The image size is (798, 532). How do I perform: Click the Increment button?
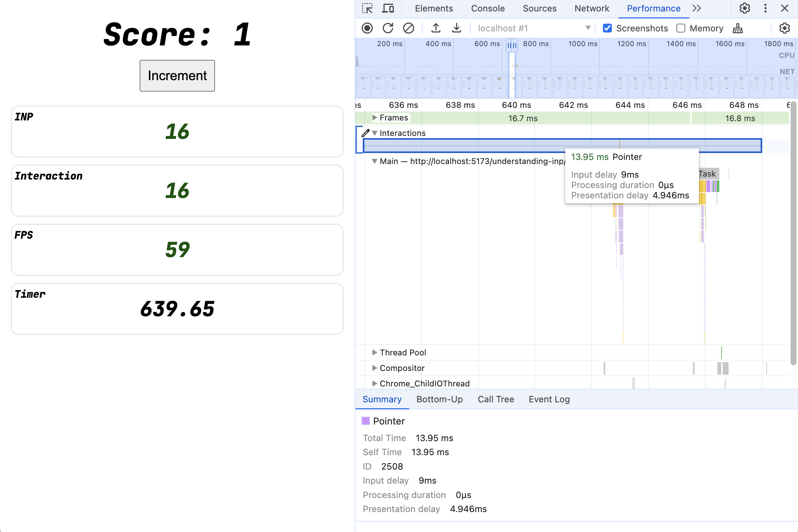click(177, 75)
